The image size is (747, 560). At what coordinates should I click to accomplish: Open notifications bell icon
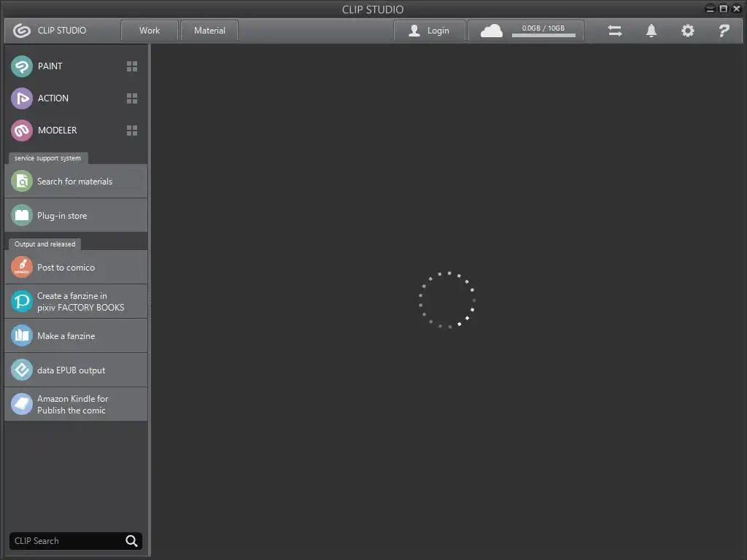click(x=651, y=31)
